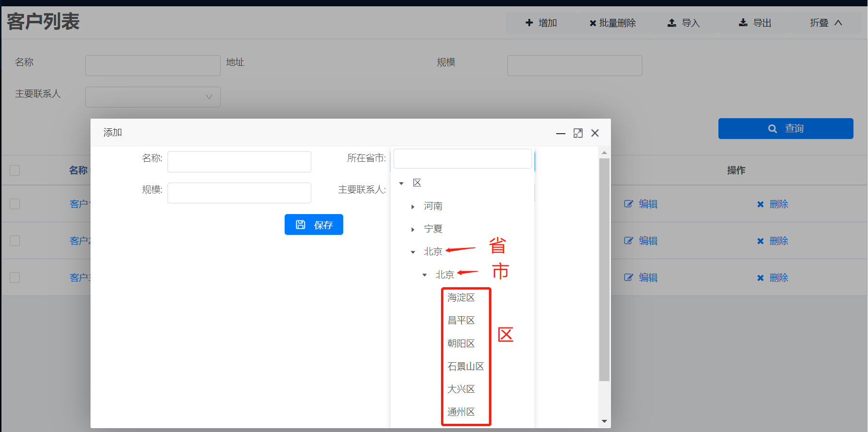Click 编辑 for the second customer row
This screenshot has height=432, width=868.
coord(641,241)
